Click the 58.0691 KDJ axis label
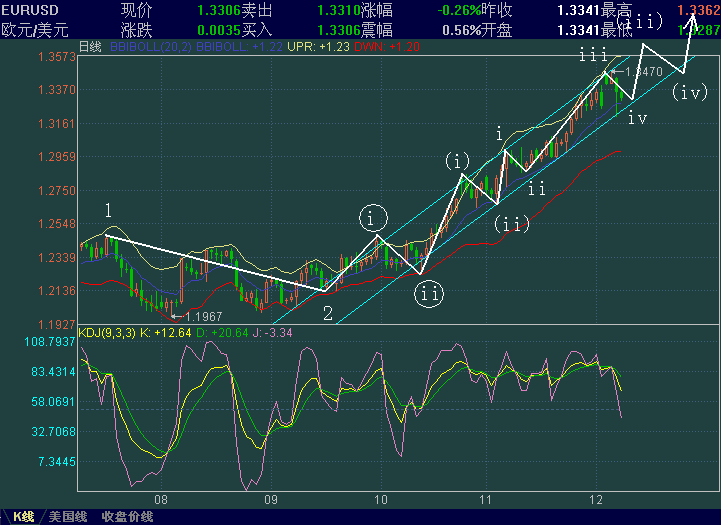721x525 pixels. [x=53, y=402]
